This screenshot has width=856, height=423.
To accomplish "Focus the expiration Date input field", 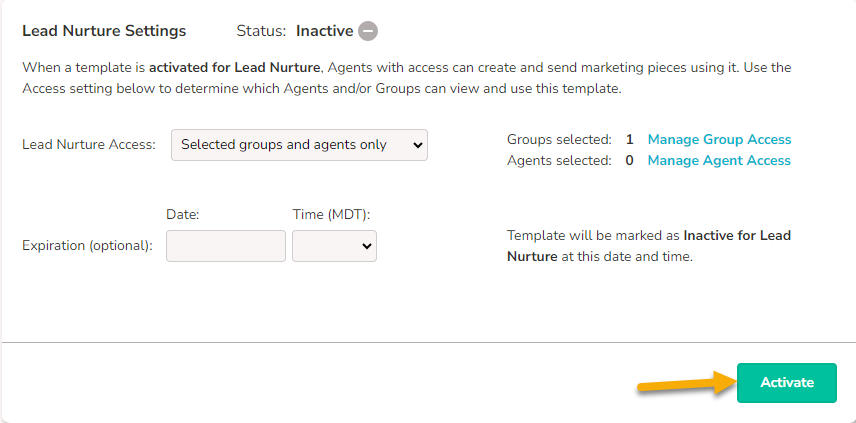I will pyautogui.click(x=225, y=246).
